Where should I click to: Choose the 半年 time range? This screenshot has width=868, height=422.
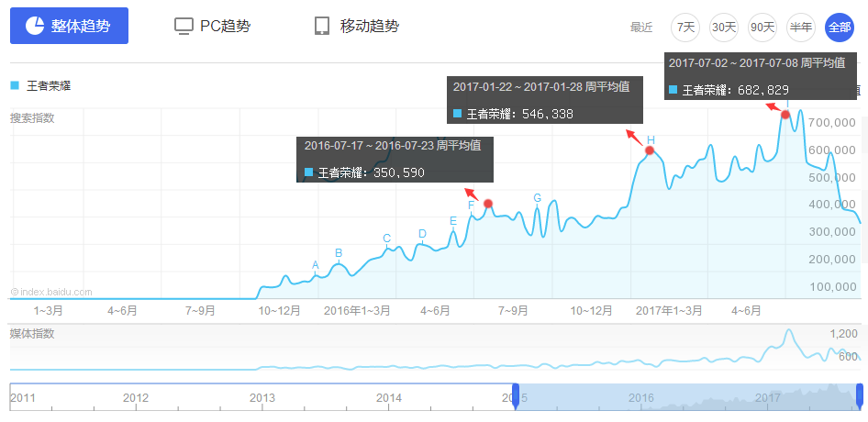(800, 28)
